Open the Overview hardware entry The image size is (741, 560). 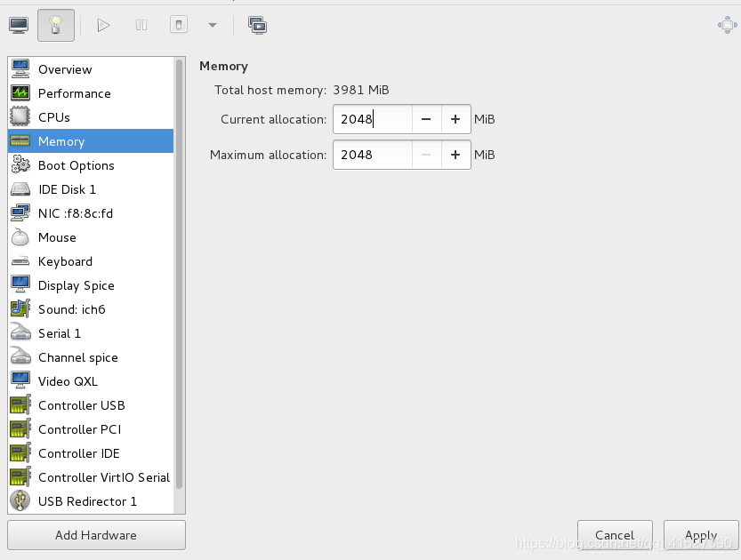[x=91, y=69]
